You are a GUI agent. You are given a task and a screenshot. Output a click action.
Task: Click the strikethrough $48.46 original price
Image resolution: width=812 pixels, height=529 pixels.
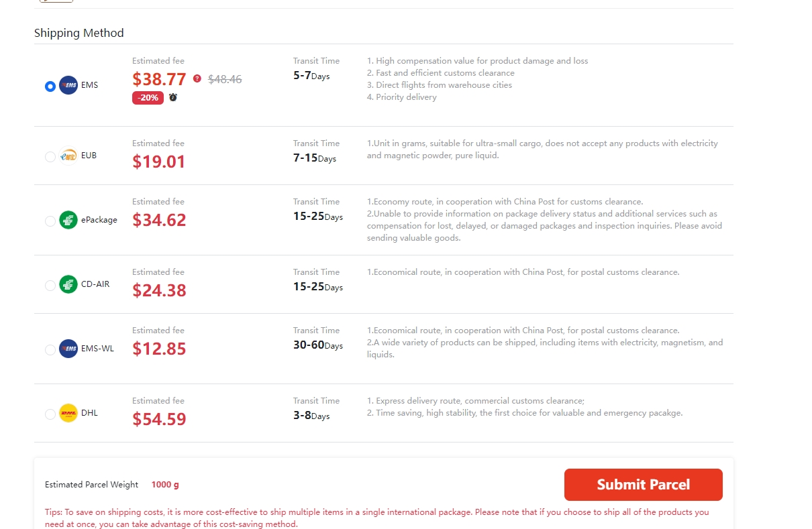coord(225,79)
